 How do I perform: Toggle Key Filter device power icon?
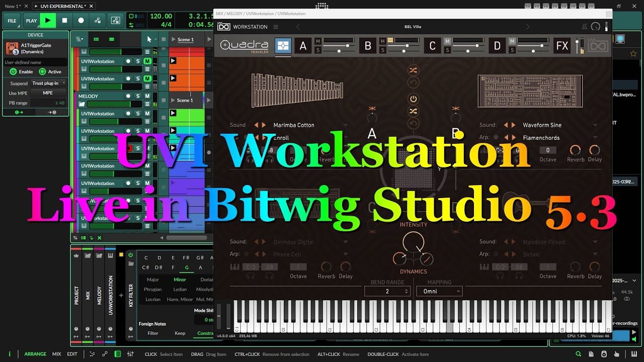[x=131, y=254]
